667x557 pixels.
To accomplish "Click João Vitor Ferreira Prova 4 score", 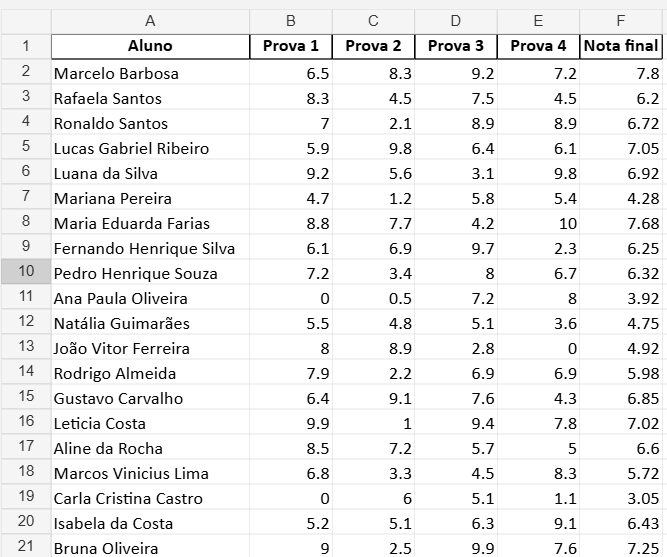I will point(538,348).
